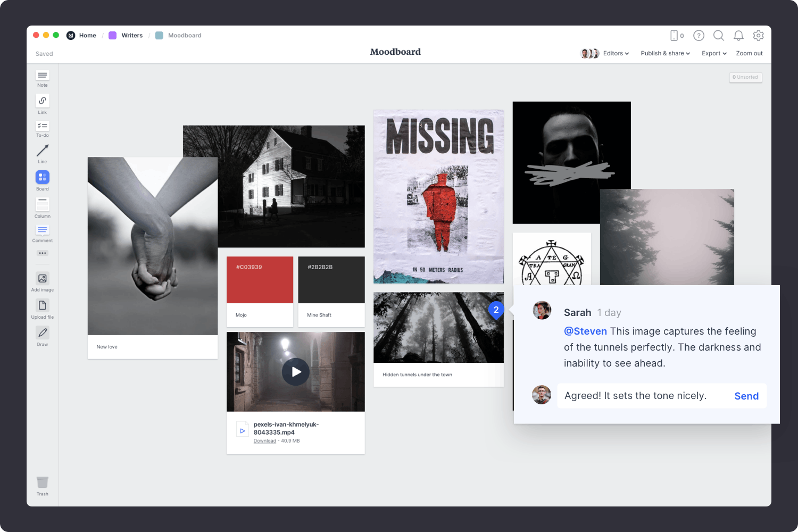
Task: Open the Export dropdown
Action: [x=713, y=53]
